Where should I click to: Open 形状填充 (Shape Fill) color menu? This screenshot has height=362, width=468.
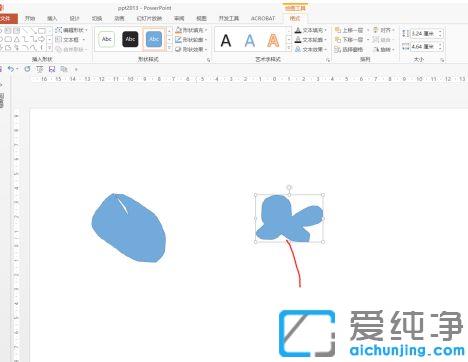[x=191, y=30]
